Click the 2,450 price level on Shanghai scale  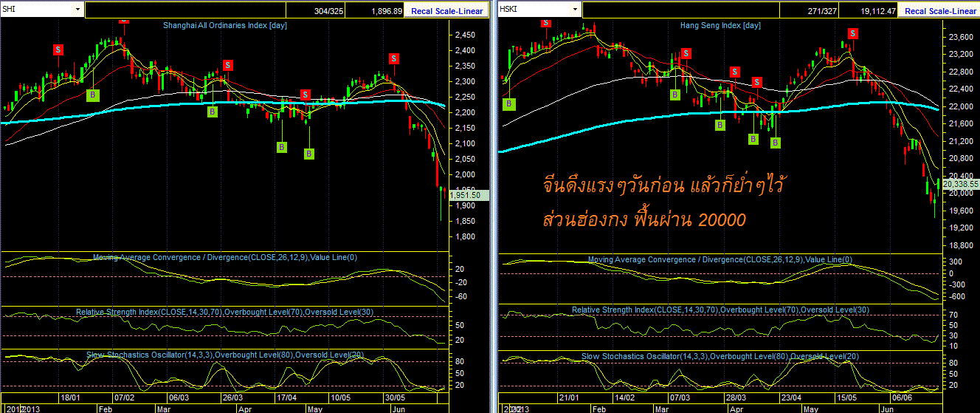pos(463,35)
